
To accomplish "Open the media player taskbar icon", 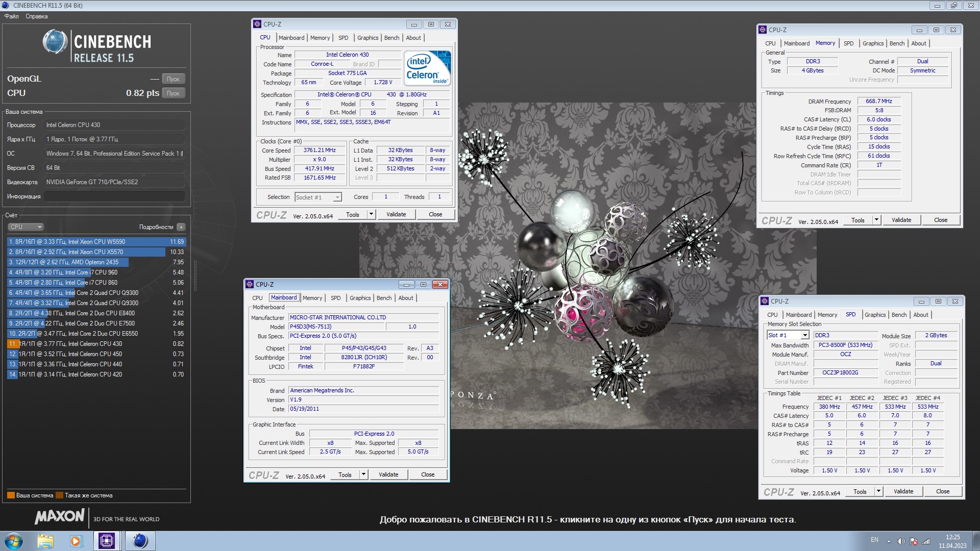I will [x=76, y=541].
